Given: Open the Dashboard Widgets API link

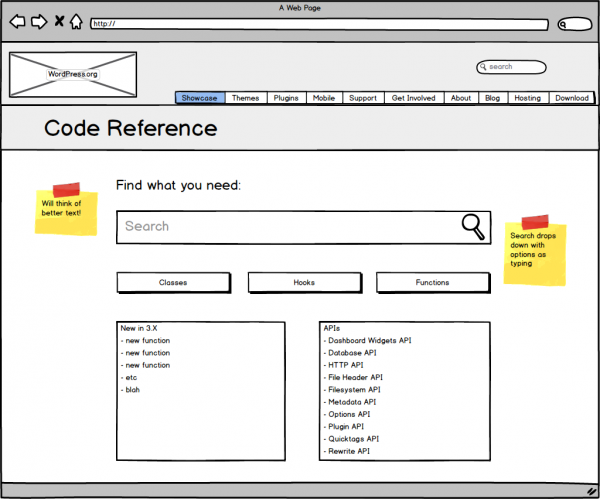Looking at the screenshot, I should coord(367,340).
